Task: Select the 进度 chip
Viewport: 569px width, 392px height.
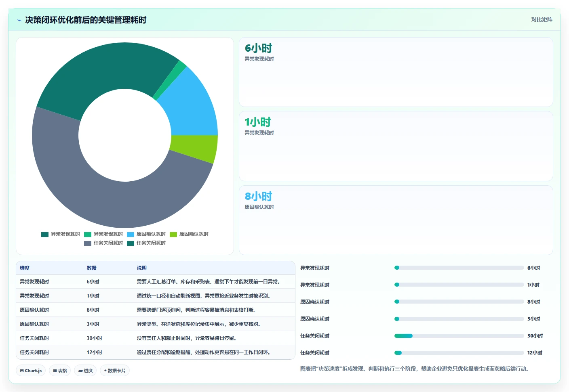Action: coord(85,371)
